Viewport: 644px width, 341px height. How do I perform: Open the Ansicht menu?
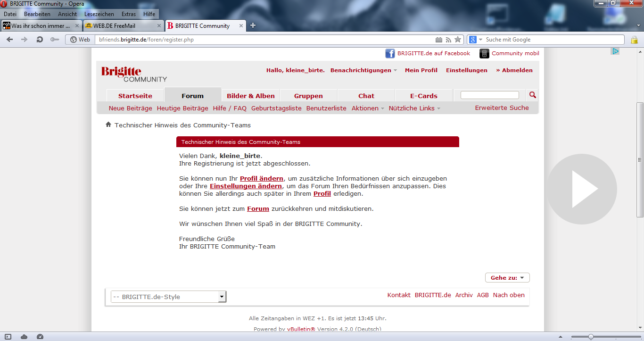67,14
